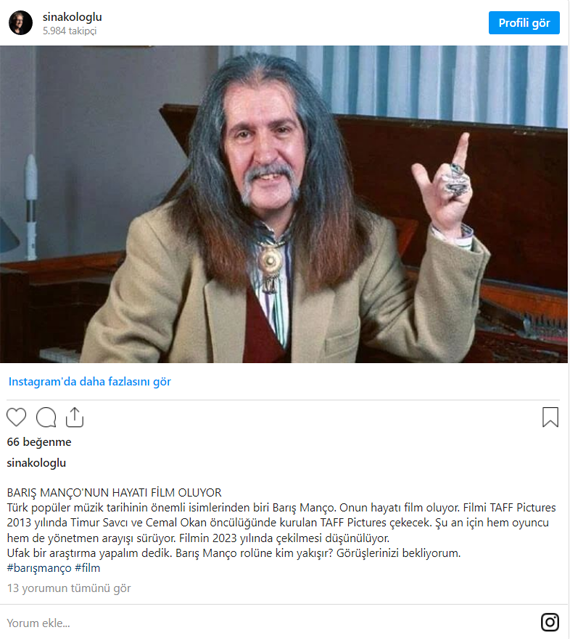Follow the Instagram'da daha fazlasını gör link
This screenshot has height=639, width=570.
(90, 381)
